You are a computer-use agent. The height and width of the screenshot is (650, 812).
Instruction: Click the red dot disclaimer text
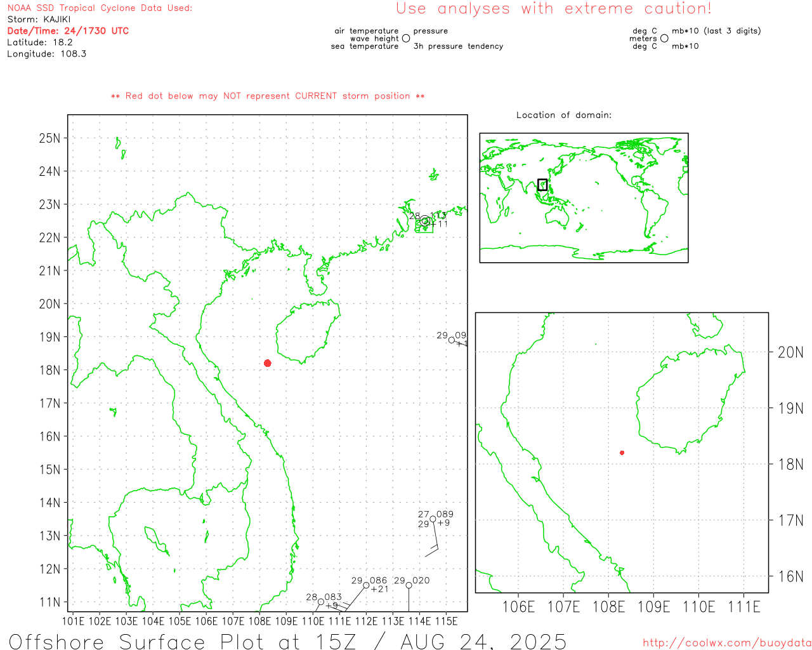pos(268,96)
